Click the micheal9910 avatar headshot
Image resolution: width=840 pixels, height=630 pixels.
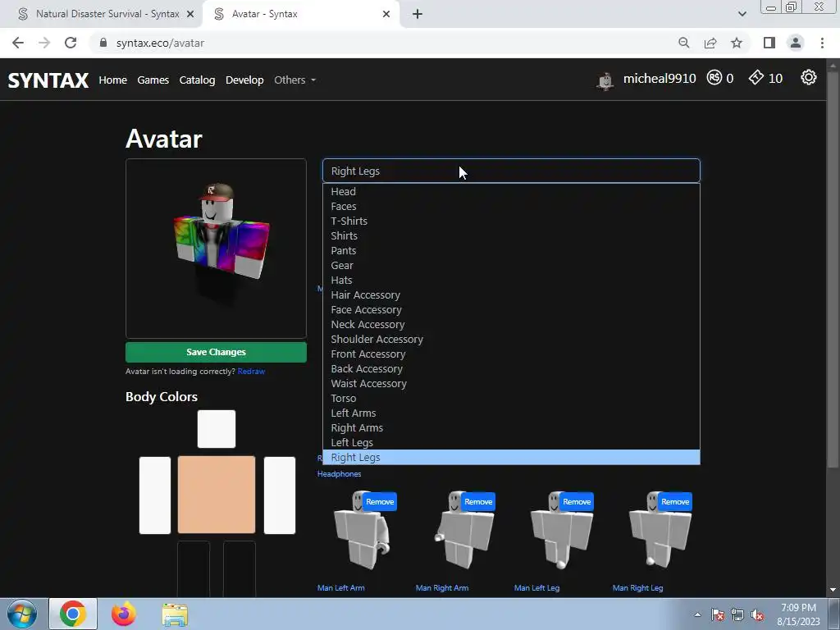pos(605,80)
